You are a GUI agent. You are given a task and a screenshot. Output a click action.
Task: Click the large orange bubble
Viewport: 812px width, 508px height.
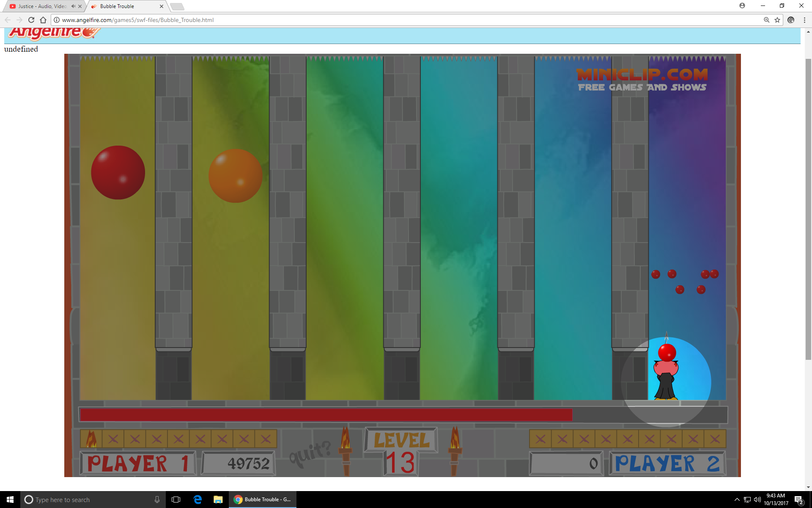point(235,176)
